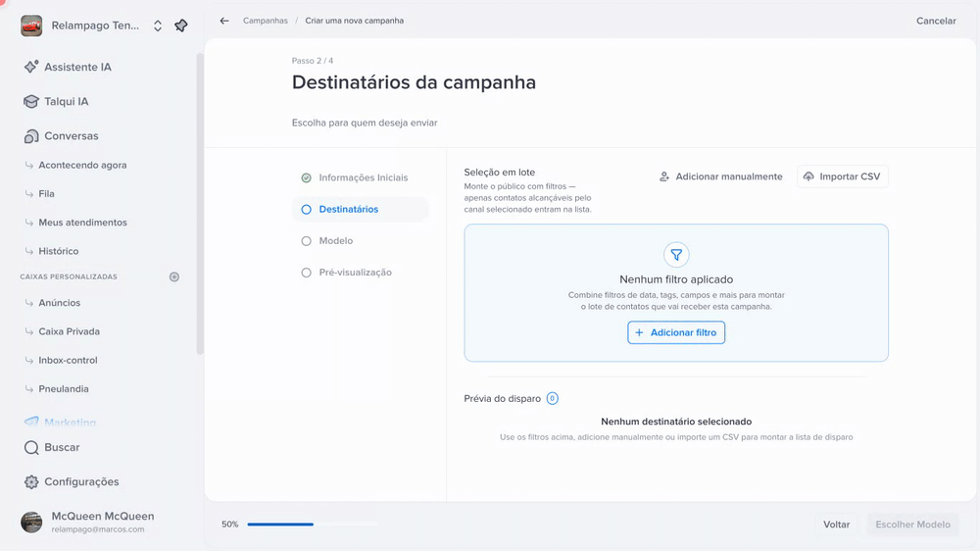This screenshot has width=980, height=551.
Task: Open the Pneulandia inbox
Action: 63,389
